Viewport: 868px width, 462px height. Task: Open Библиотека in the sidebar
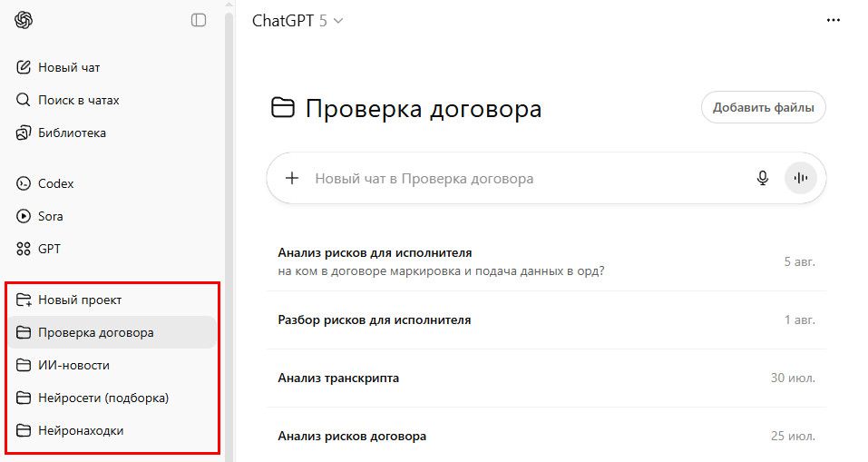(x=111, y=133)
